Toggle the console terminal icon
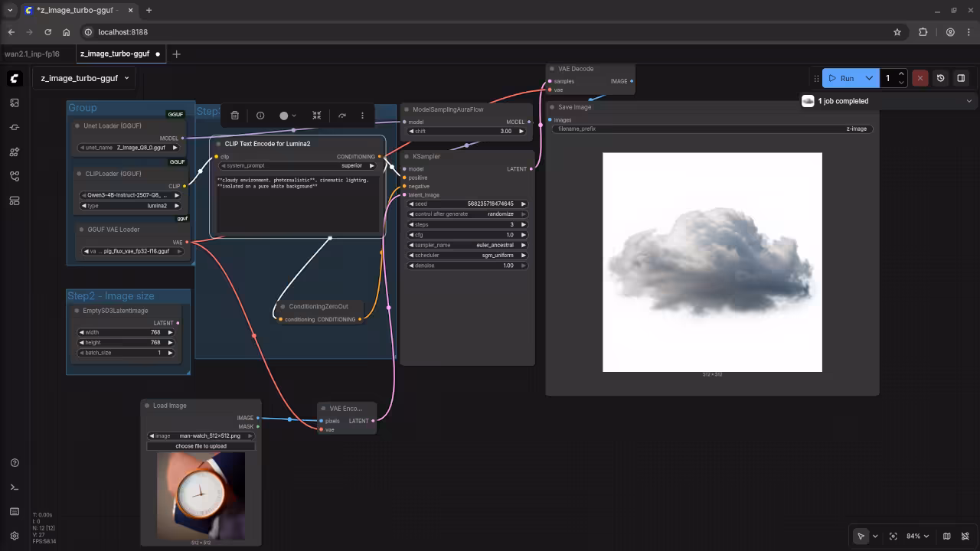This screenshot has width=980, height=551. [15, 487]
